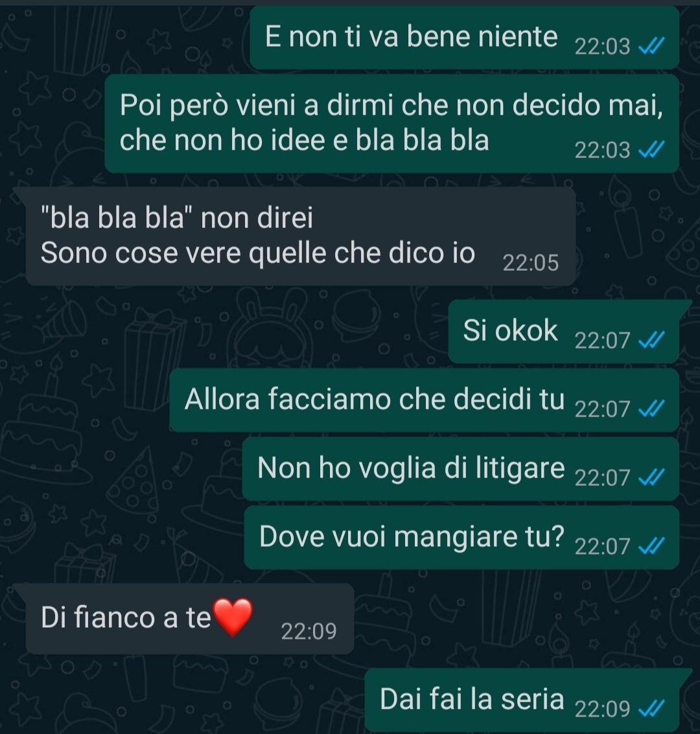
Task: Select the 'E non ti va bene niente' message
Action: tap(465, 38)
